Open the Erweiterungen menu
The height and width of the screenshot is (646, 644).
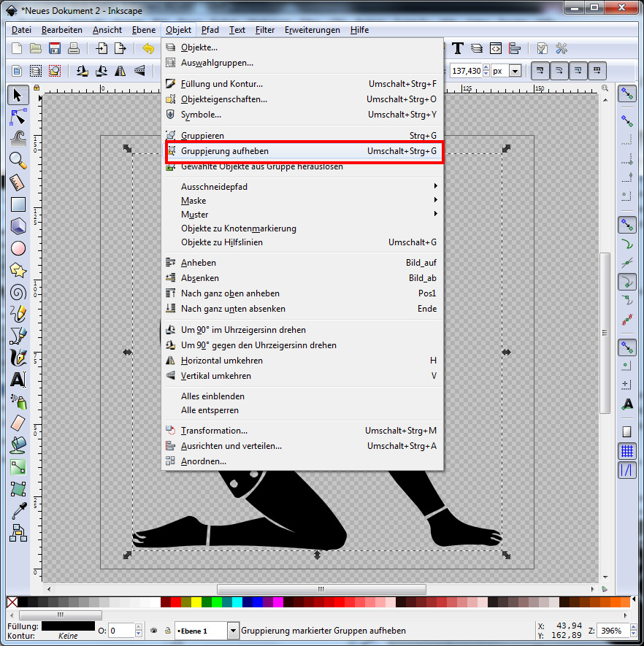313,30
